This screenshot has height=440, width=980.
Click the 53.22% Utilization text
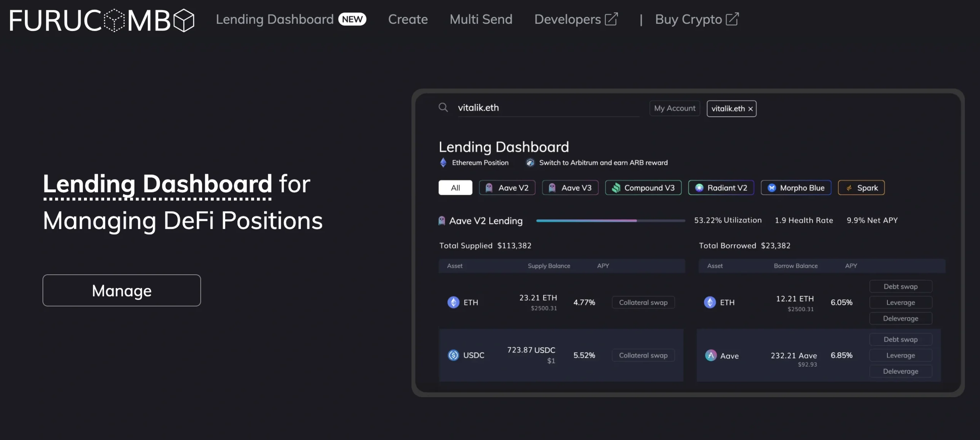coord(728,220)
